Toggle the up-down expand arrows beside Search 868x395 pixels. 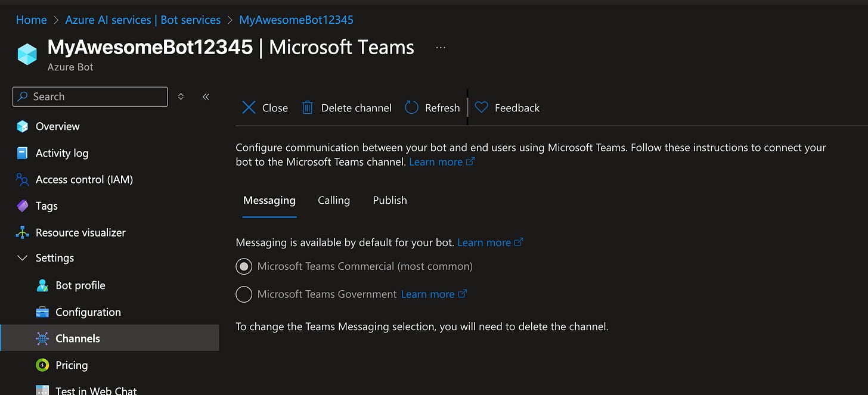[181, 97]
